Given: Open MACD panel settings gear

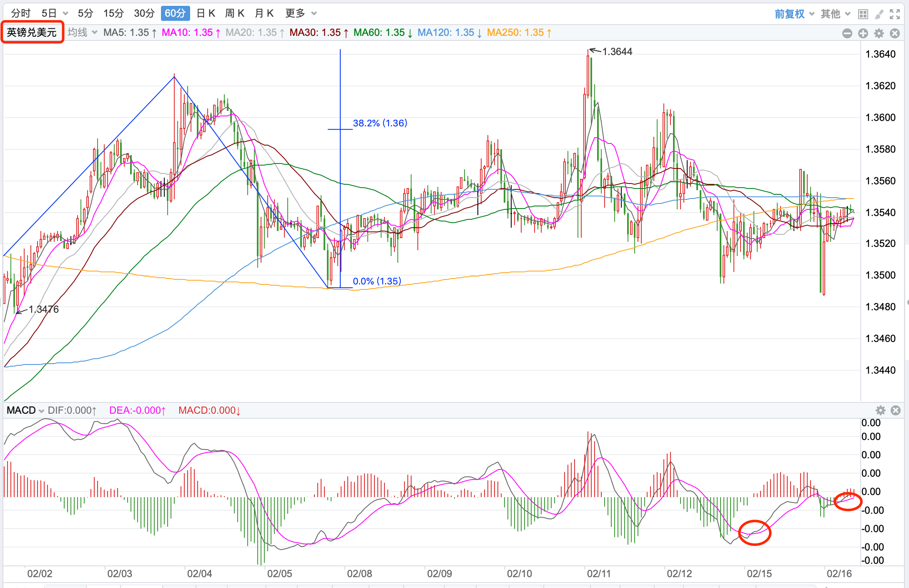Looking at the screenshot, I should [880, 410].
